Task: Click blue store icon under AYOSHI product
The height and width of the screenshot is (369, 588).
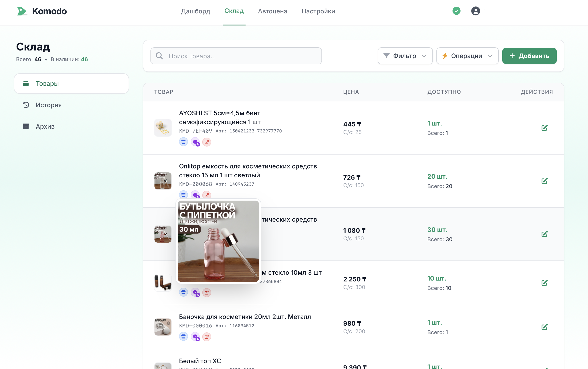Action: [183, 142]
